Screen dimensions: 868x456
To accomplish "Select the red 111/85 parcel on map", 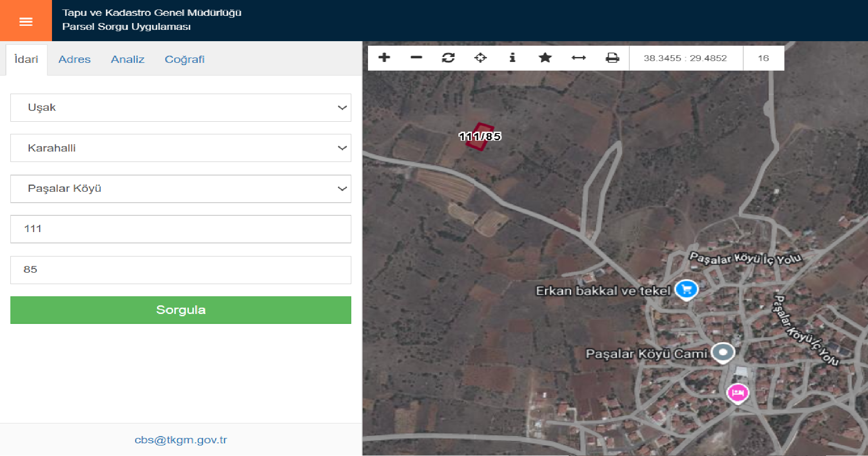I will click(x=479, y=137).
